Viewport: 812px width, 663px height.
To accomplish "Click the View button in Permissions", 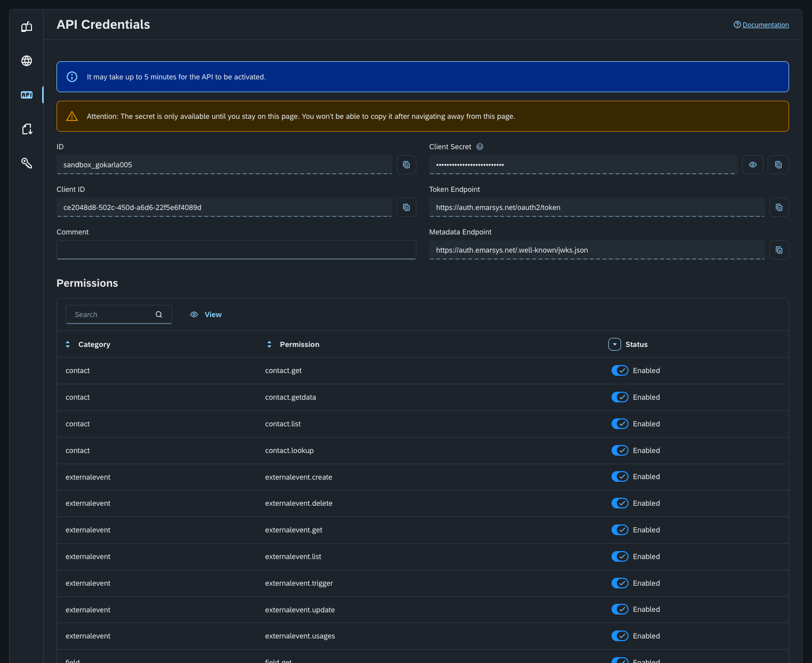I will tap(206, 314).
